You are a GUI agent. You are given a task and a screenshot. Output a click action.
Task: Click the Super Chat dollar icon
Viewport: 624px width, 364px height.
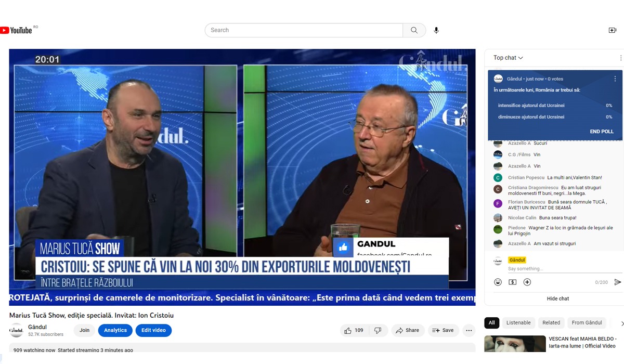click(512, 282)
